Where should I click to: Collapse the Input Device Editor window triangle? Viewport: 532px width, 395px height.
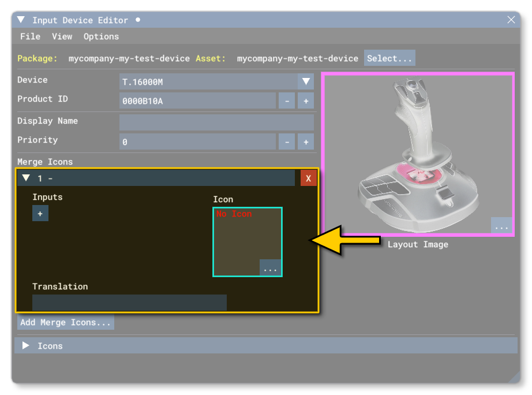pos(21,20)
